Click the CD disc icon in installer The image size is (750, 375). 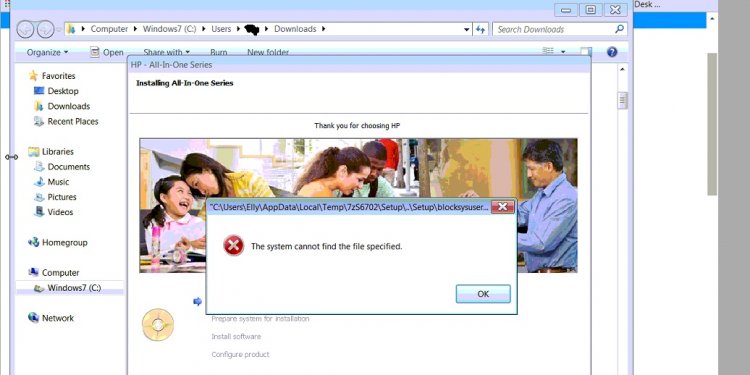(158, 325)
